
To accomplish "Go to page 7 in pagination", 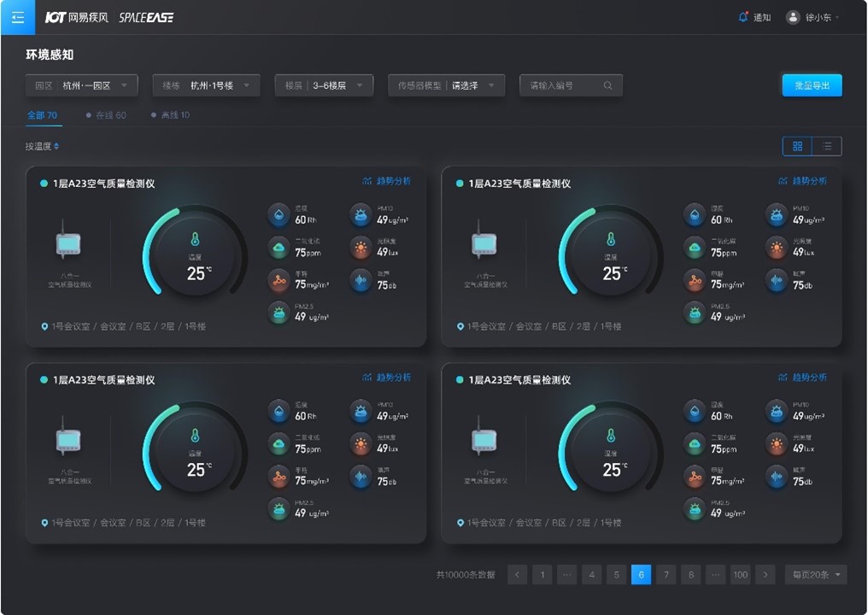I will tap(666, 575).
